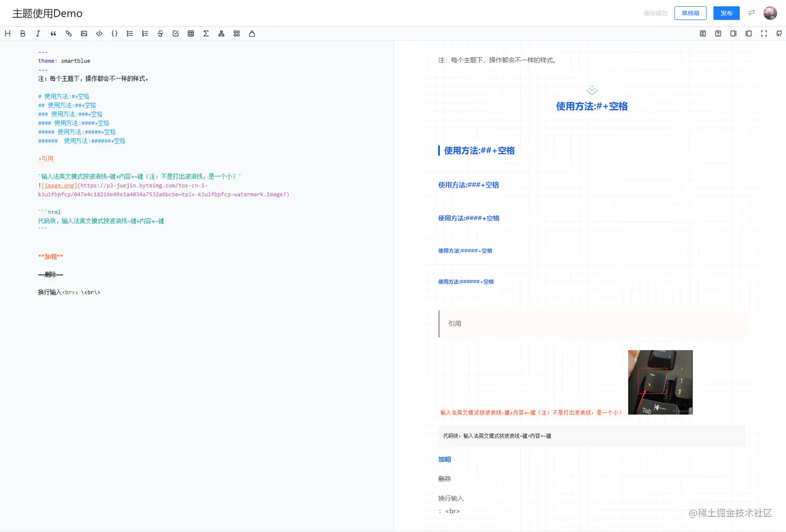Click the underlined image.png text in the editor
The image size is (786, 532).
coord(59,185)
